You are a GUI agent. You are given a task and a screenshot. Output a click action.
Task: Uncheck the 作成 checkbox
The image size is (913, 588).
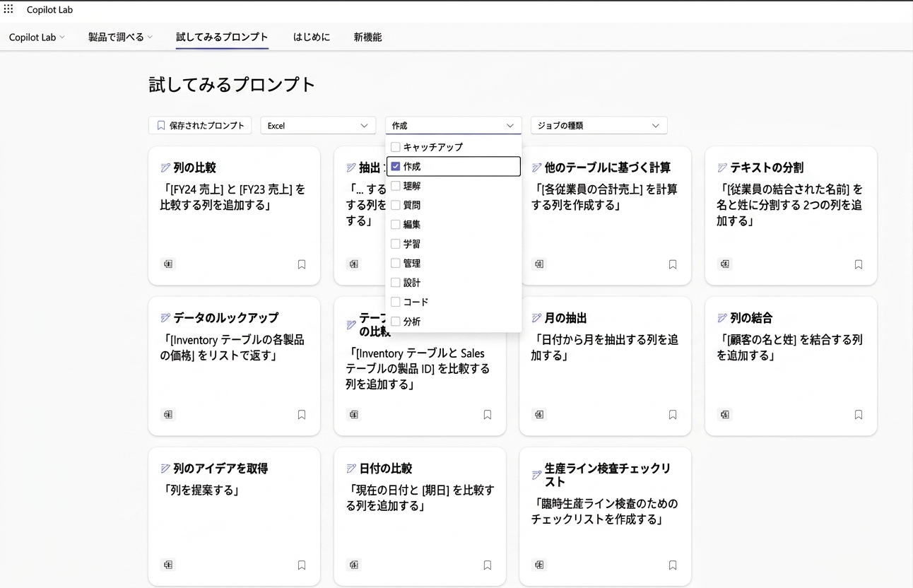point(396,167)
